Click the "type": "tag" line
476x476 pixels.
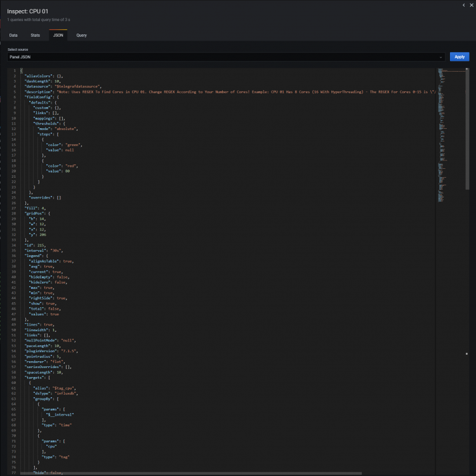tap(56, 457)
